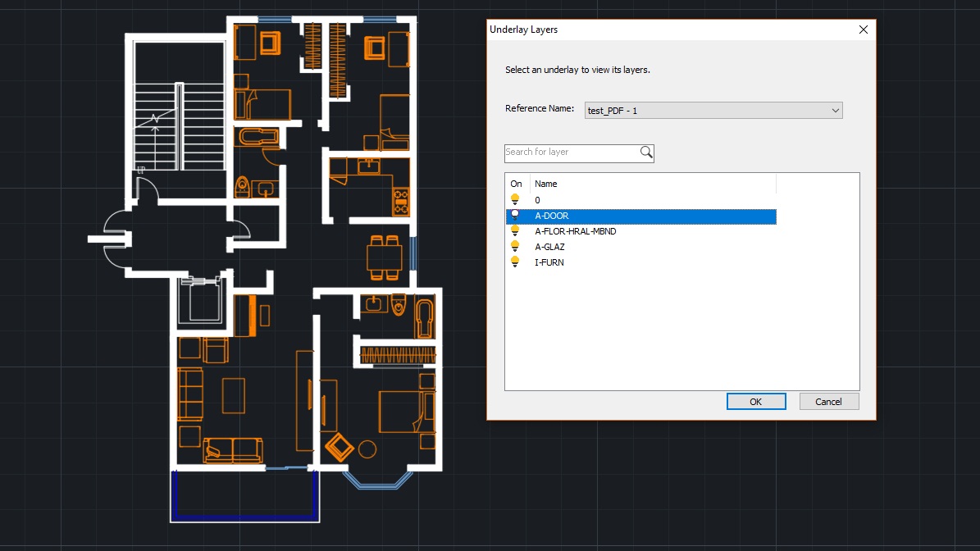Cancel the Underlay Layers dialog

pyautogui.click(x=829, y=402)
